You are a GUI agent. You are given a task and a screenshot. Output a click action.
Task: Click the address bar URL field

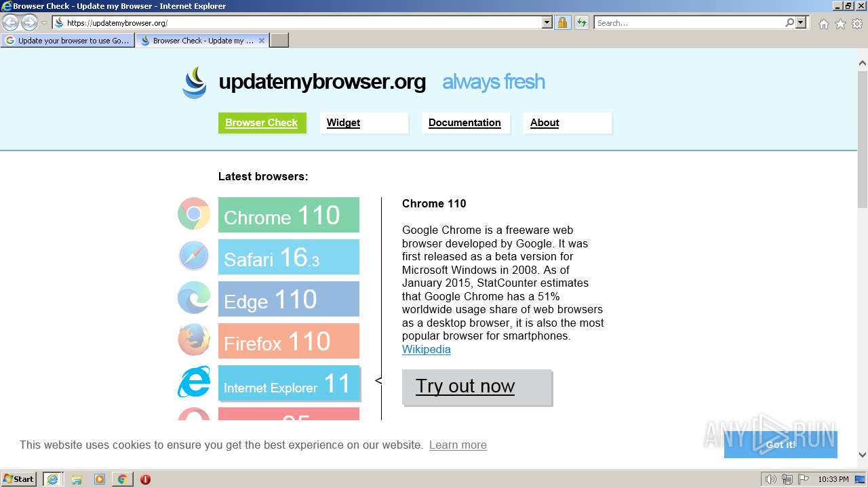click(x=297, y=22)
